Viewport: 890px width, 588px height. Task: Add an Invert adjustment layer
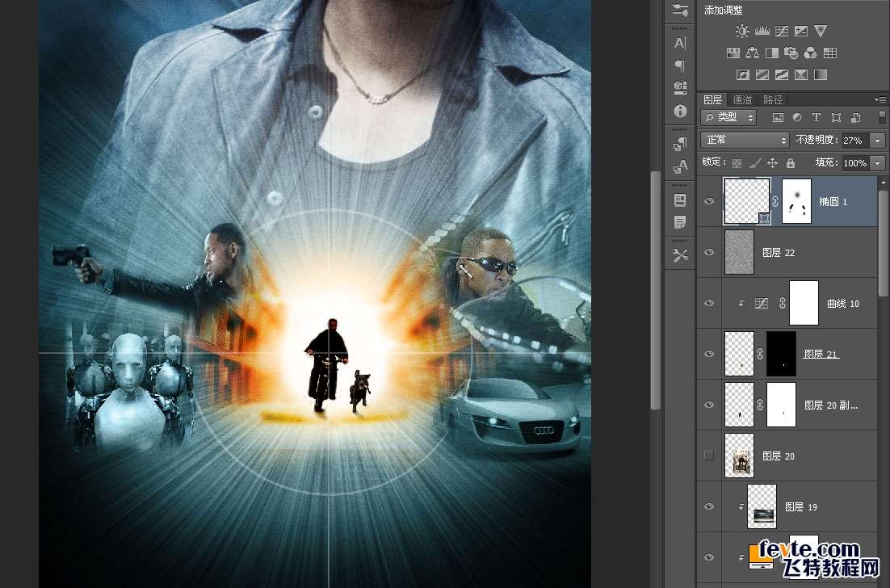click(742, 75)
